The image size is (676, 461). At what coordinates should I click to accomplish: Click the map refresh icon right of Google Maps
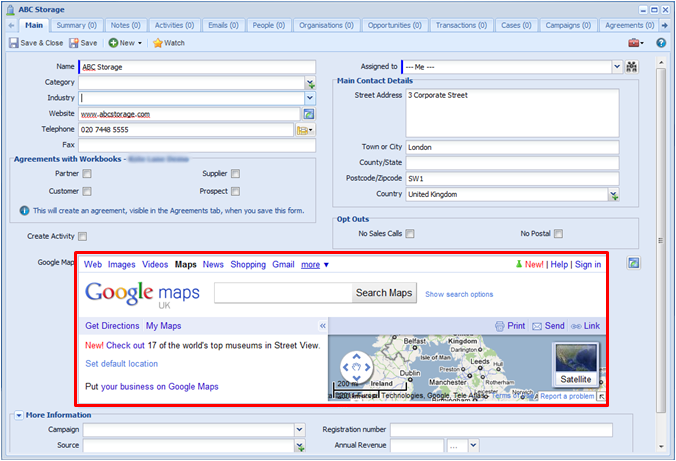tap(633, 263)
